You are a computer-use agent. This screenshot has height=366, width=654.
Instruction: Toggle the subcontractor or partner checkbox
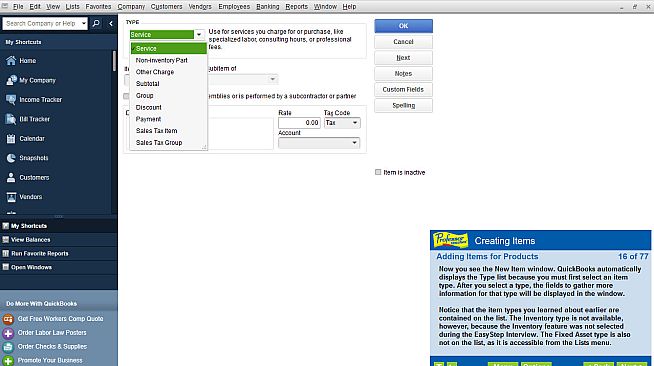126,96
